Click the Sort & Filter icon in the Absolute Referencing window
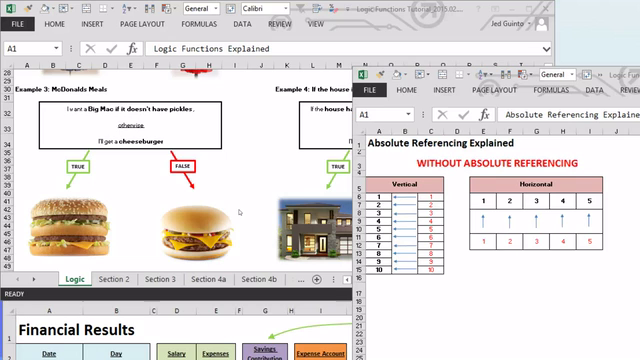 coord(482,74)
